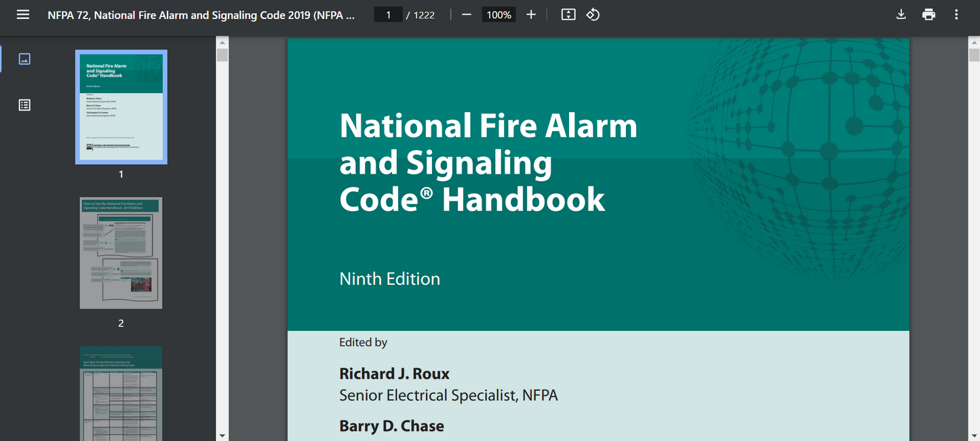Select the cover page thumbnail
Screen dimensions: 980x441
[x=121, y=107]
